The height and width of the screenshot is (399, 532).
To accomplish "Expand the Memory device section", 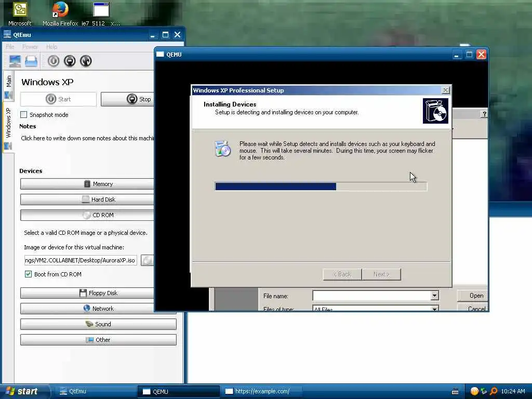I will tap(87, 184).
